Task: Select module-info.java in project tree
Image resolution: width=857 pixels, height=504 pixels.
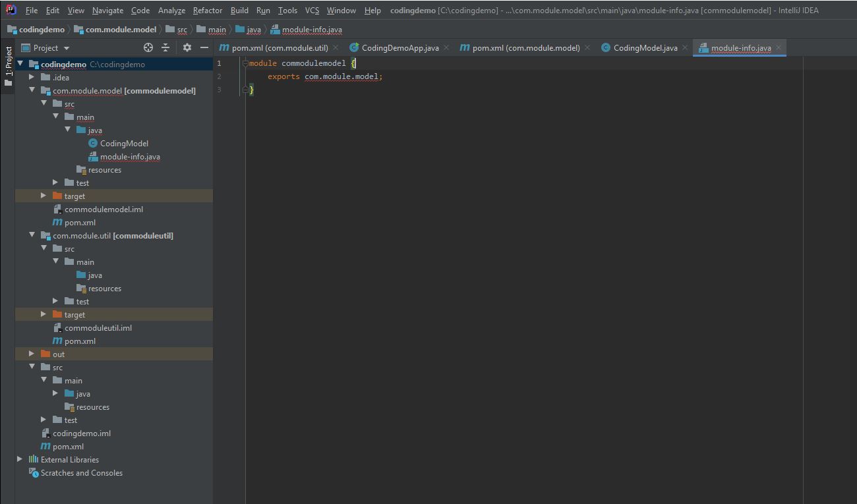Action: [x=124, y=156]
